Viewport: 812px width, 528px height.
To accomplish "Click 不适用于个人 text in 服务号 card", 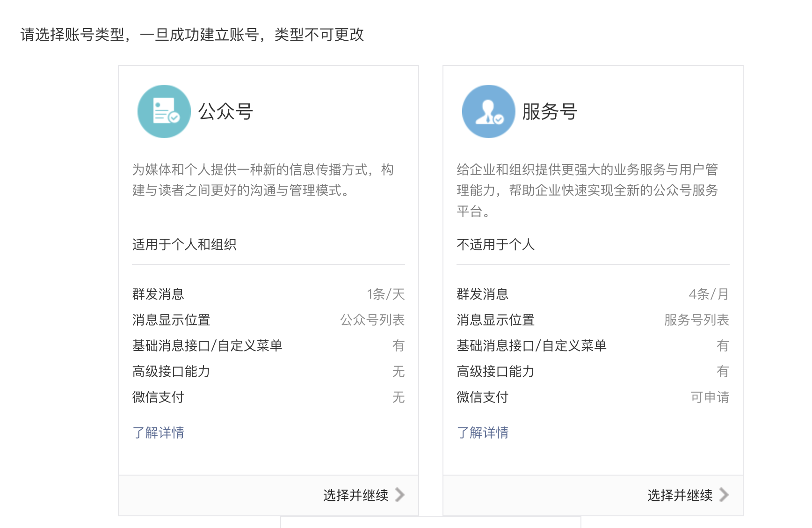I will (x=495, y=244).
